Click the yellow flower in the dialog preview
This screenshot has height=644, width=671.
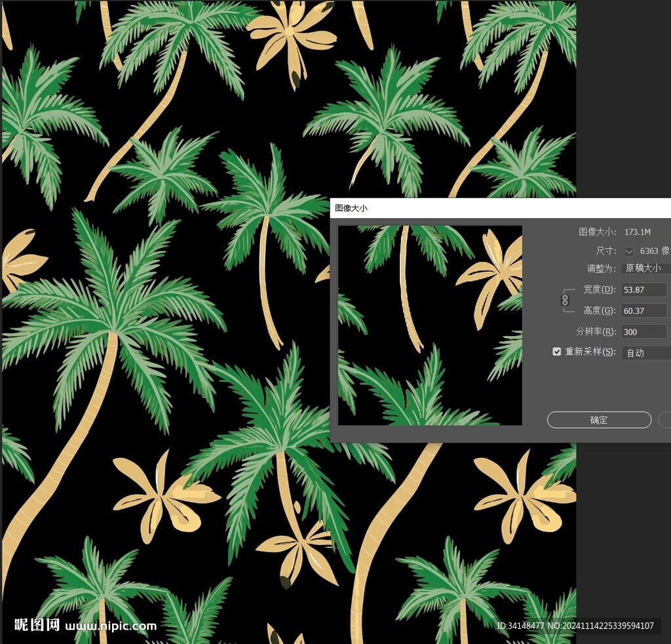[x=491, y=269]
